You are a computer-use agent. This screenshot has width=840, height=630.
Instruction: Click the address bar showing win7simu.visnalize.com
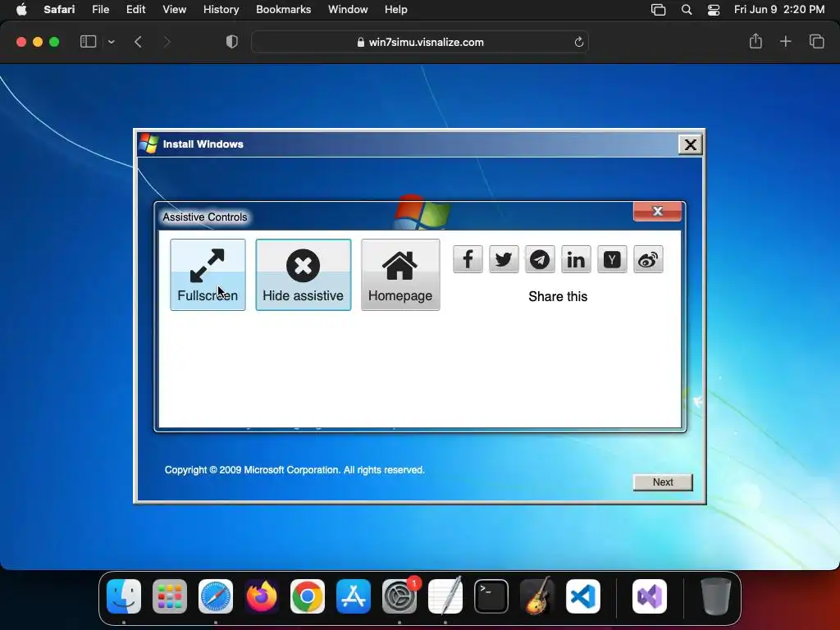point(420,43)
